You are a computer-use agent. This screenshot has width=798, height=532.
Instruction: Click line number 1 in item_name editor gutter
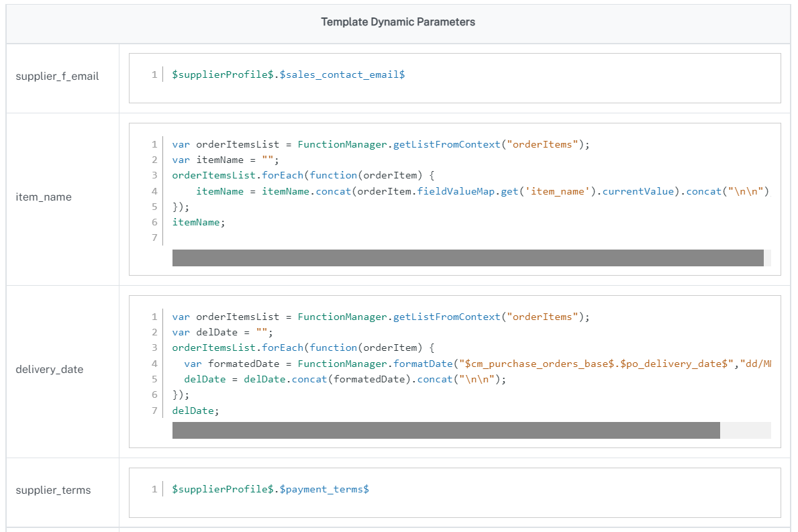pos(154,145)
